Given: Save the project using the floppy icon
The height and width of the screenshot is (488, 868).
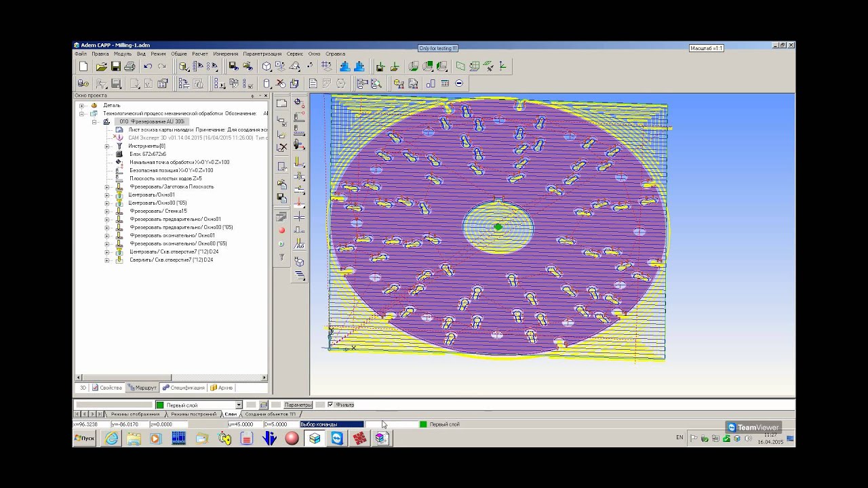Looking at the screenshot, I should (x=116, y=66).
